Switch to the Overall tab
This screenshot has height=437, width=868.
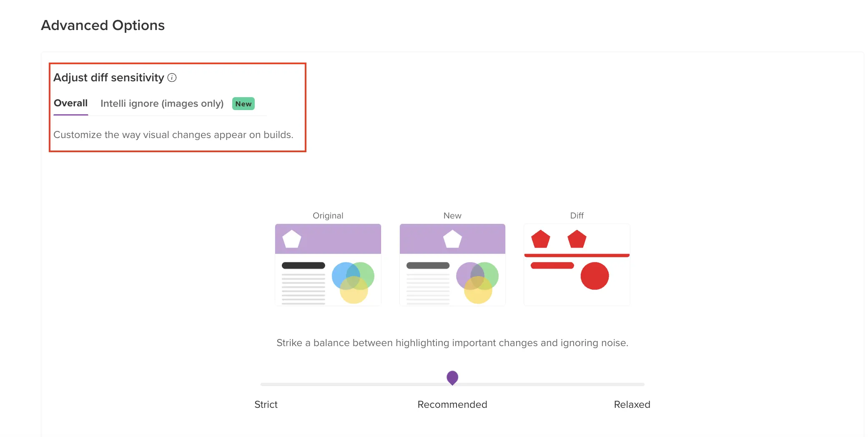(70, 103)
